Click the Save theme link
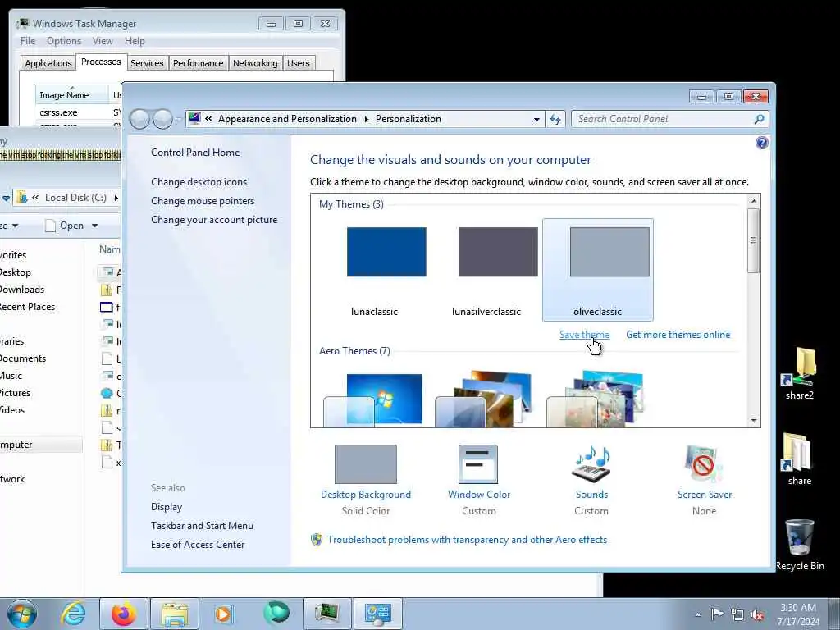Screen dimensions: 840x630 coord(584,335)
